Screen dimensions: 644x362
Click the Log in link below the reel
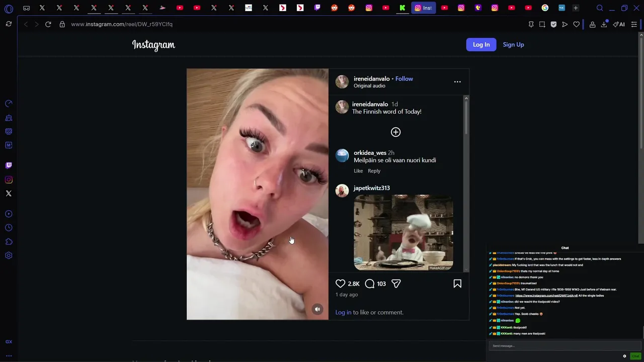(x=343, y=312)
